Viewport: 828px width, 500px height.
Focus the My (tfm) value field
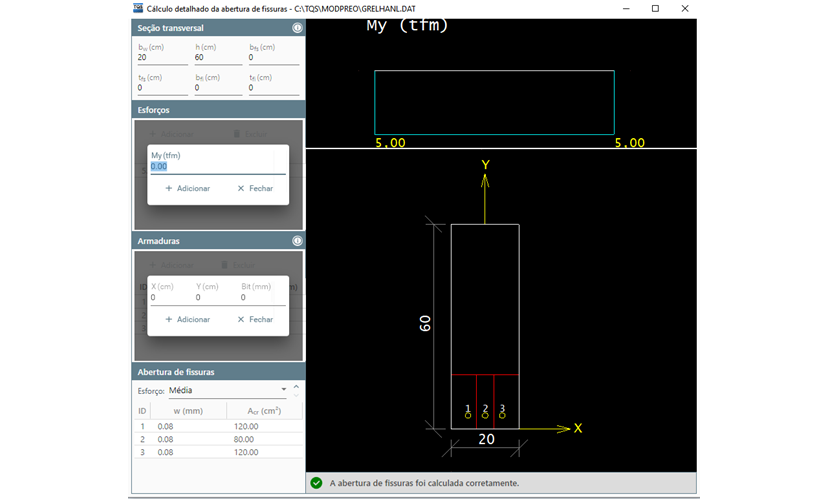pyautogui.click(x=217, y=168)
